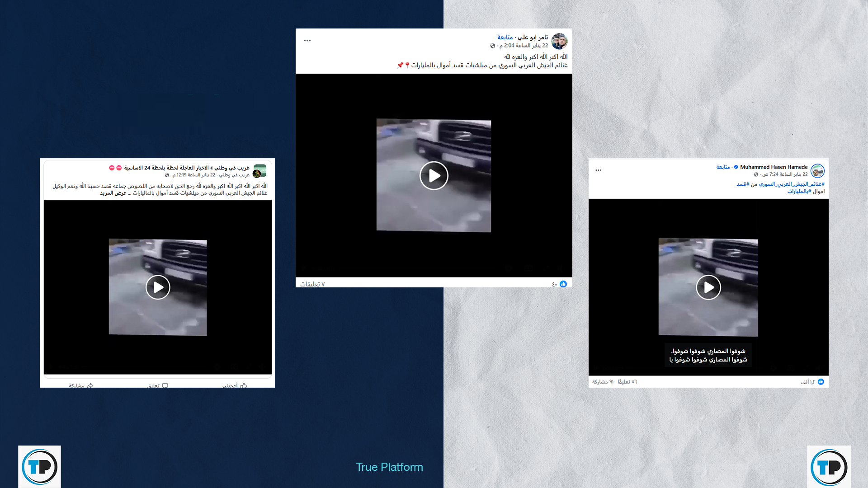868x488 pixels.
Task: Click متابعة follow link on center post
Action: [x=505, y=38]
